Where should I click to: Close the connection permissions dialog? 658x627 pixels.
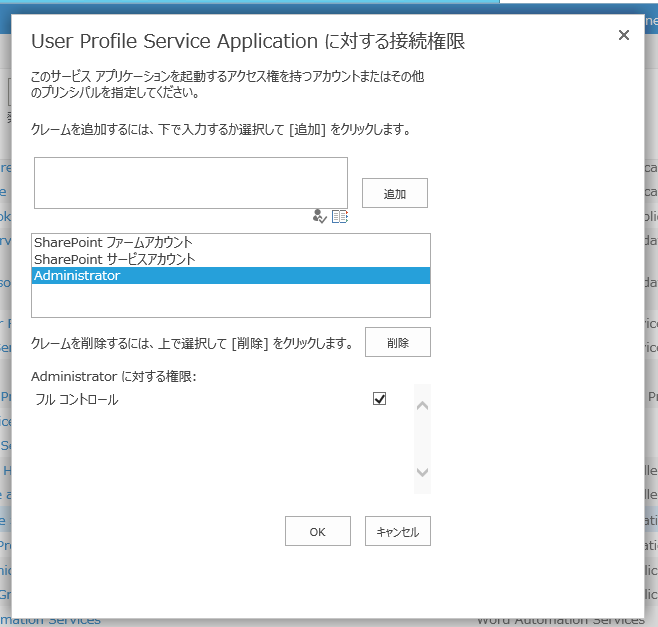pos(624,35)
